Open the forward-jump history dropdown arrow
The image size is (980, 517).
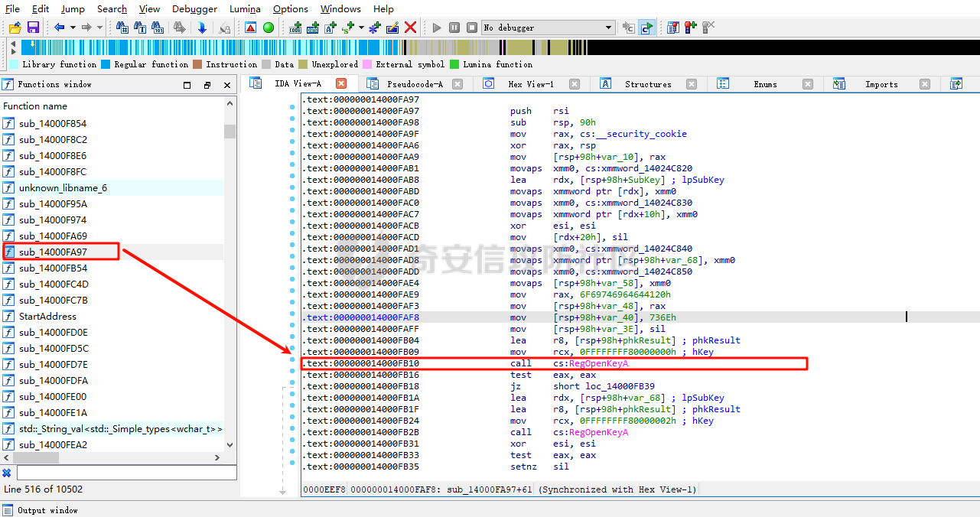coord(99,28)
